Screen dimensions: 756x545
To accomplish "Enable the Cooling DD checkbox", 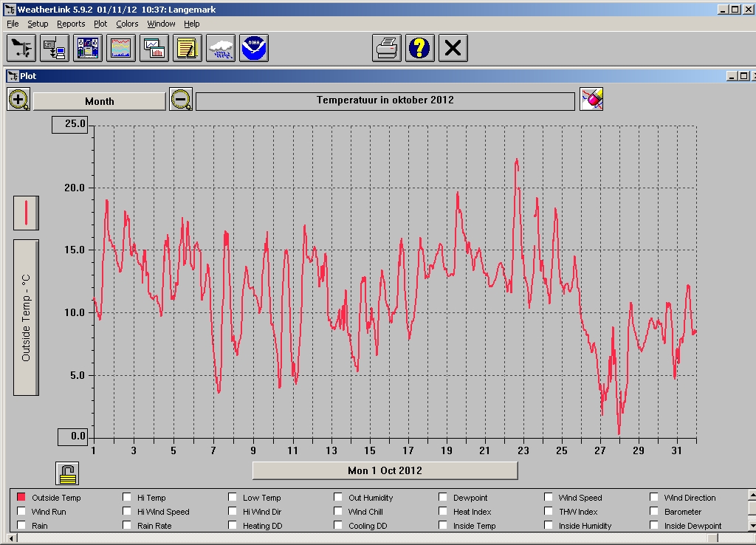I will point(338,525).
